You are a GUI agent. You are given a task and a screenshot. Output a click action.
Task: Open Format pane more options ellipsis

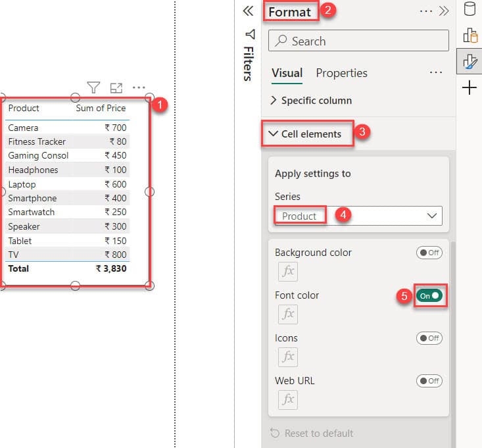425,11
